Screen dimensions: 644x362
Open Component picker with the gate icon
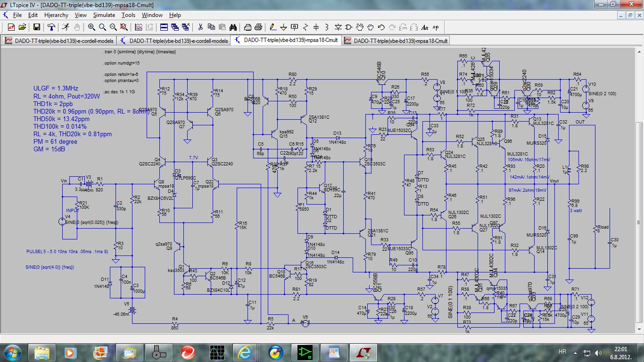(x=349, y=27)
